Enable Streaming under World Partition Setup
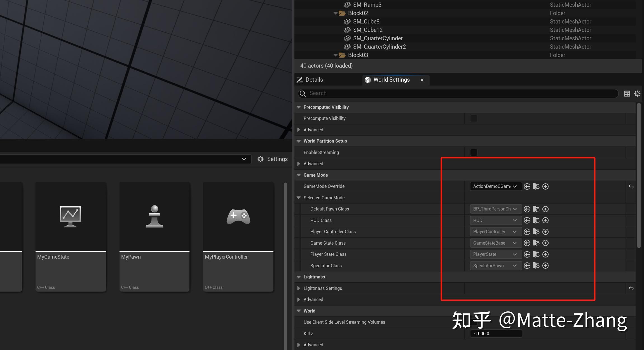Screen dimensions: 644x350 pyautogui.click(x=473, y=152)
